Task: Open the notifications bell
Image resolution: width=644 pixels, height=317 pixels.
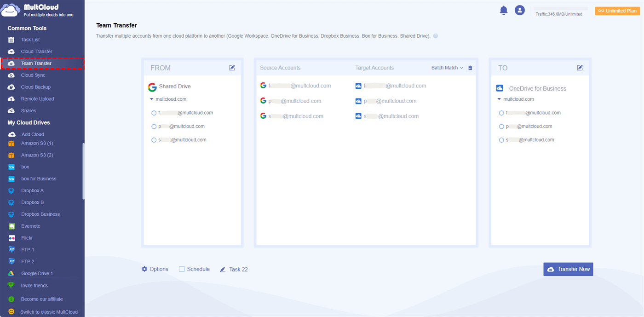Action: pos(504,10)
